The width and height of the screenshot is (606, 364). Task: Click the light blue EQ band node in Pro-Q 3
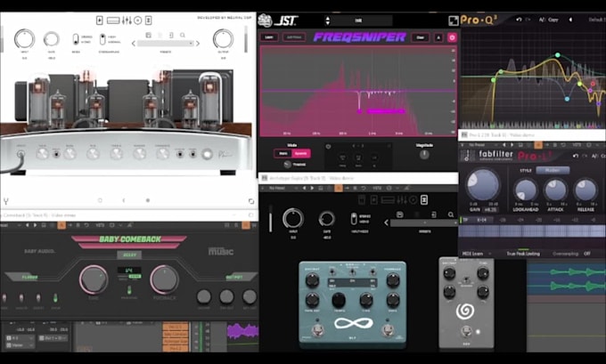[567, 99]
